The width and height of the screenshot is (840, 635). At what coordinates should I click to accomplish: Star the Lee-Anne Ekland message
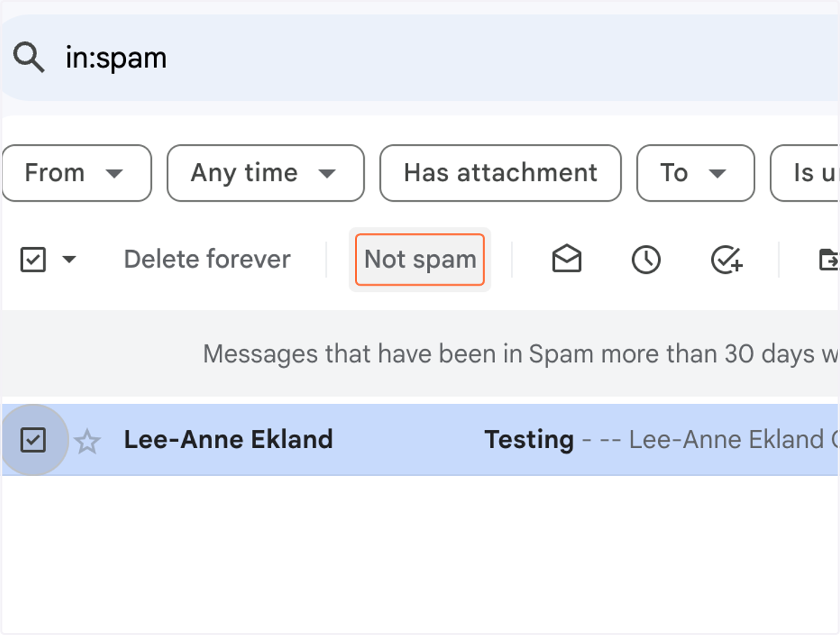(x=87, y=441)
